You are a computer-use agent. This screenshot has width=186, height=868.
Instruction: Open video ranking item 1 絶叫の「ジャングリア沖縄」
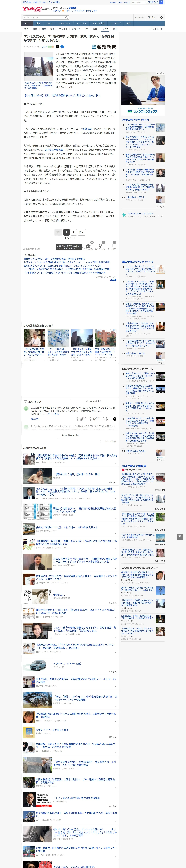(140, 376)
